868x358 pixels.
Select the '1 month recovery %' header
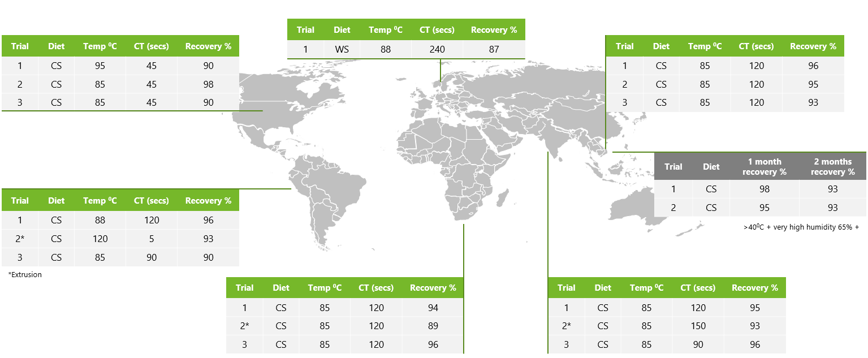pos(764,167)
